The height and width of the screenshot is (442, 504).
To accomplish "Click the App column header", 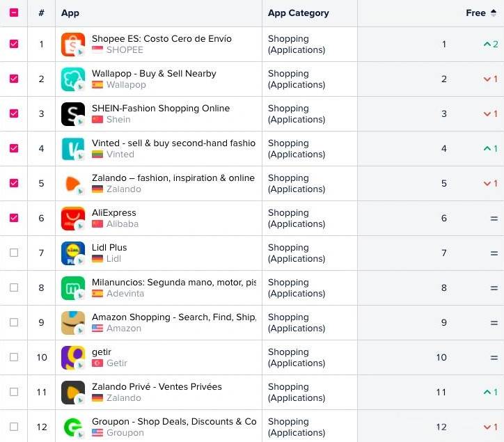I will [x=70, y=13].
